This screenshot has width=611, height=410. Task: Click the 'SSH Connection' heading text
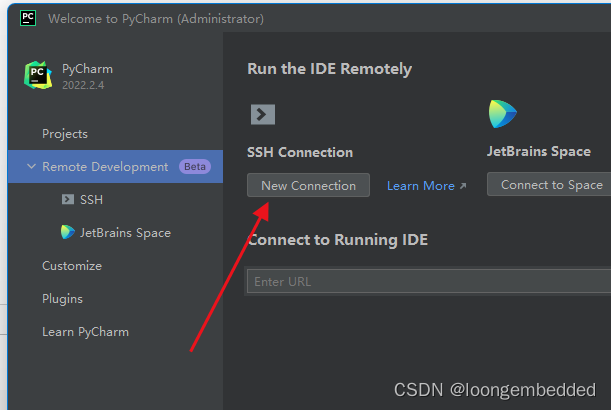tap(300, 152)
